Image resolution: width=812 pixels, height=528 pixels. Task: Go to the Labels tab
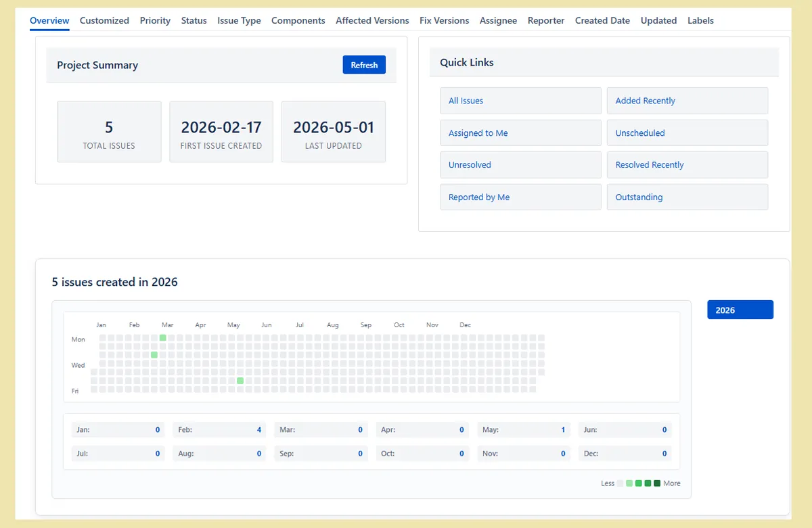pyautogui.click(x=700, y=20)
